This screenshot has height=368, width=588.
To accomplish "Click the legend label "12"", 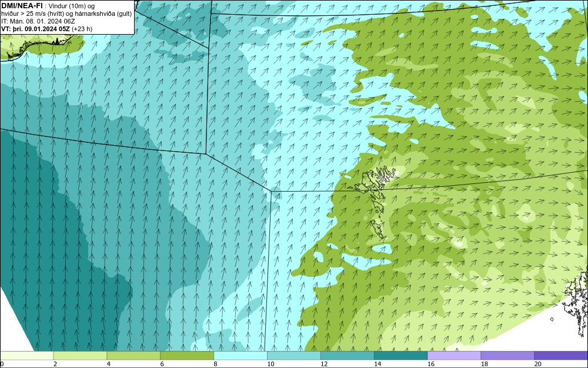I will (324, 364).
